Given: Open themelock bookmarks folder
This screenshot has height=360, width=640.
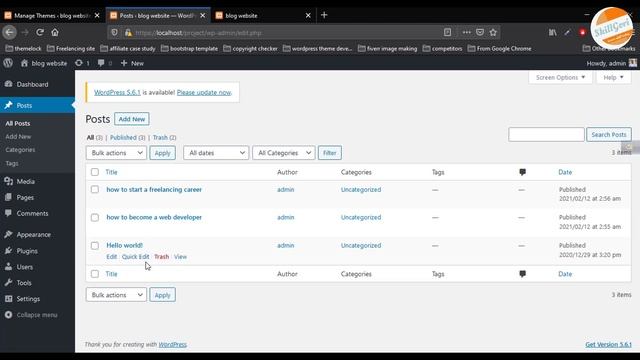Looking at the screenshot, I should 23,49.
